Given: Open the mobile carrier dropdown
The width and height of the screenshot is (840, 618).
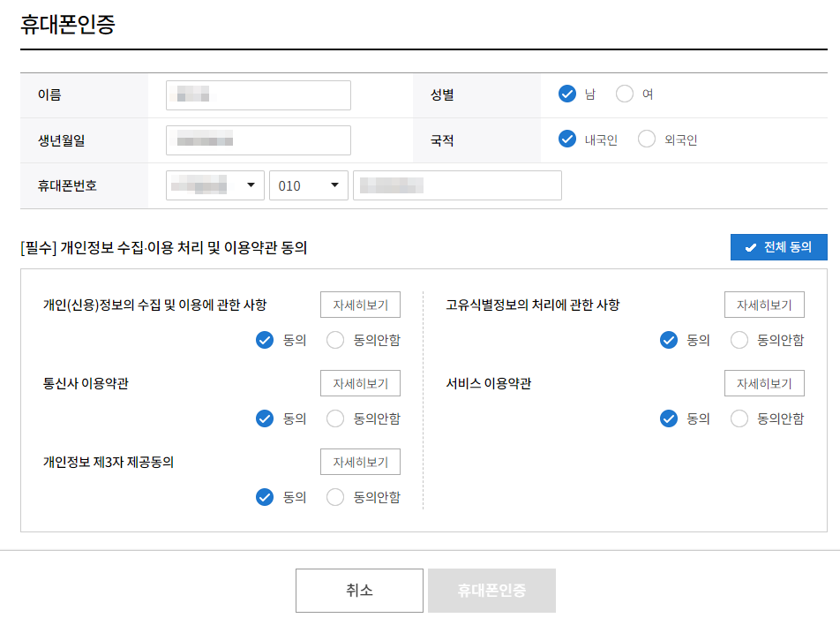Looking at the screenshot, I should (215, 185).
